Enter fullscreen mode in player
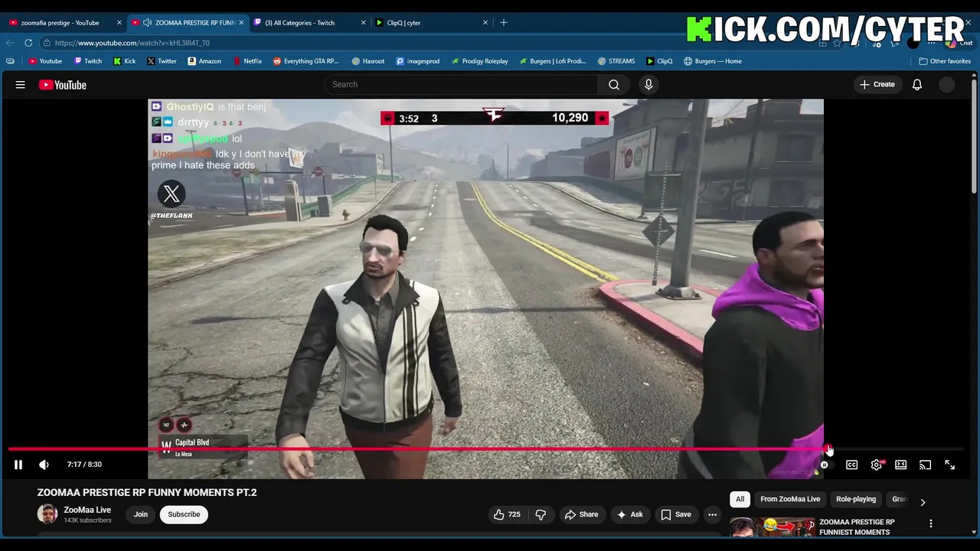 pos(949,465)
